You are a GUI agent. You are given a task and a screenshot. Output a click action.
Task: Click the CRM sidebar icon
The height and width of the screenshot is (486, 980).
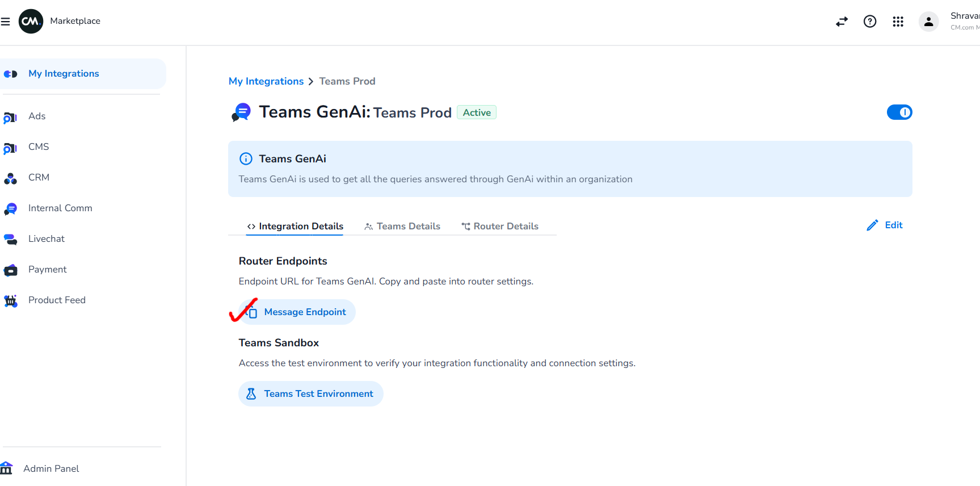10,179
